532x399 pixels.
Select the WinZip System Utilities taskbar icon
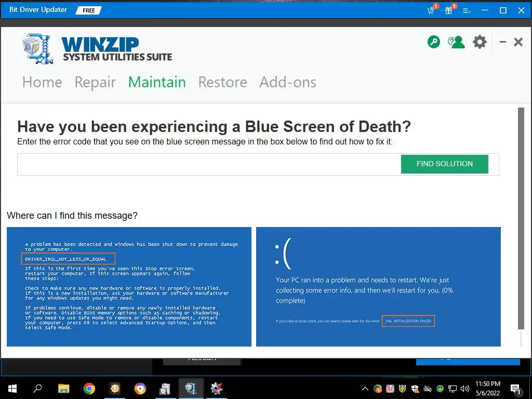(x=191, y=388)
